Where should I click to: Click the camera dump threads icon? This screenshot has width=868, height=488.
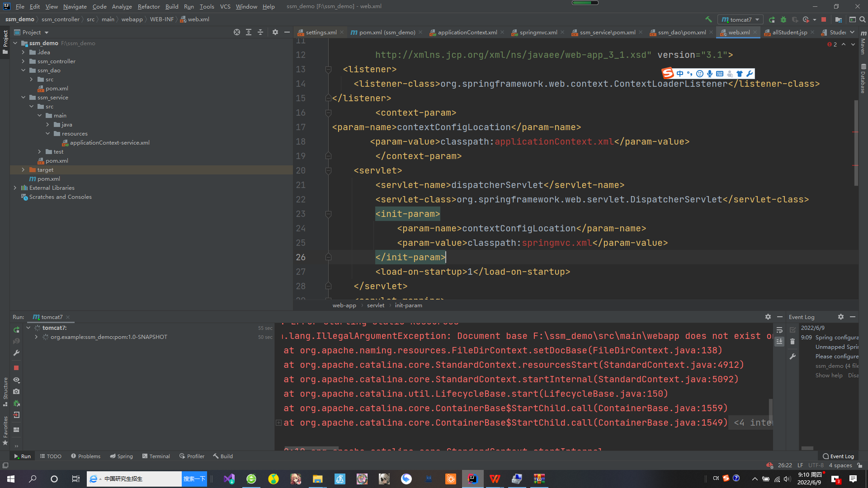coord(16,391)
